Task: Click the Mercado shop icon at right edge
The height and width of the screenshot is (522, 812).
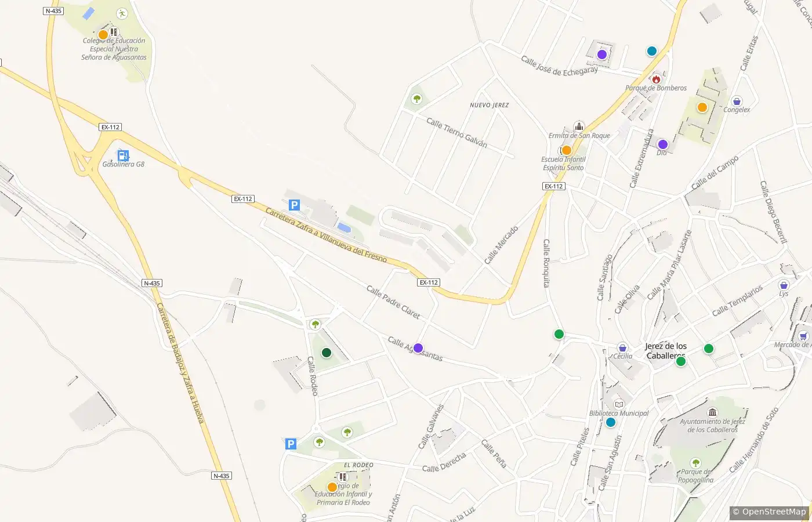Action: coord(803,336)
